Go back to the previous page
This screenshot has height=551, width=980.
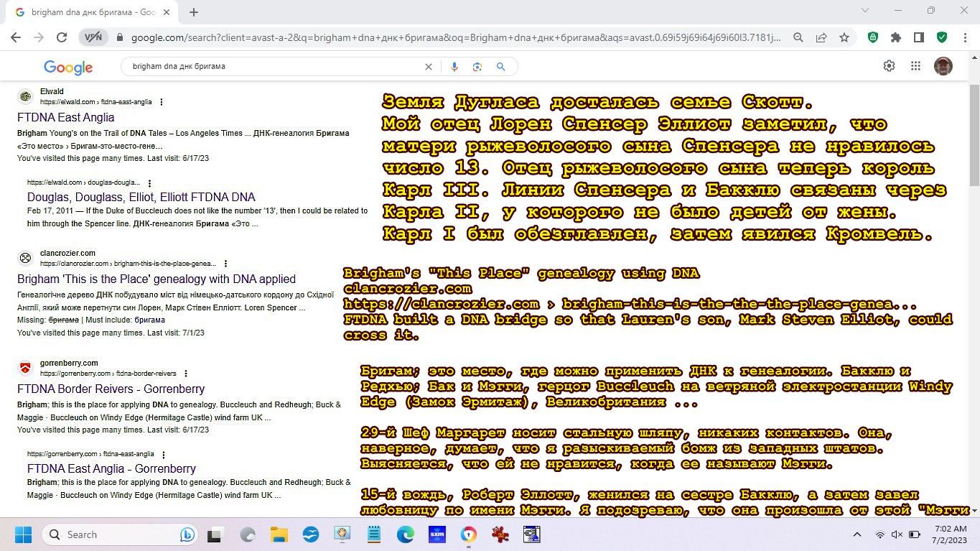(15, 37)
